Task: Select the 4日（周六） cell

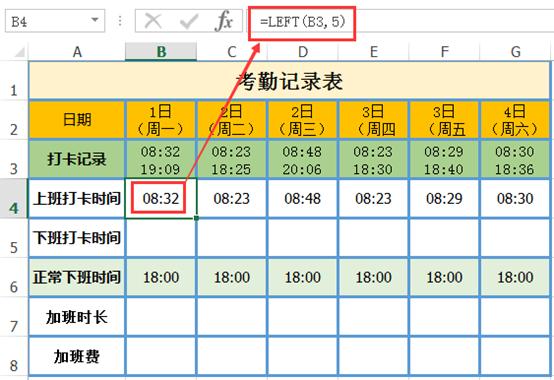Action: coord(515,120)
